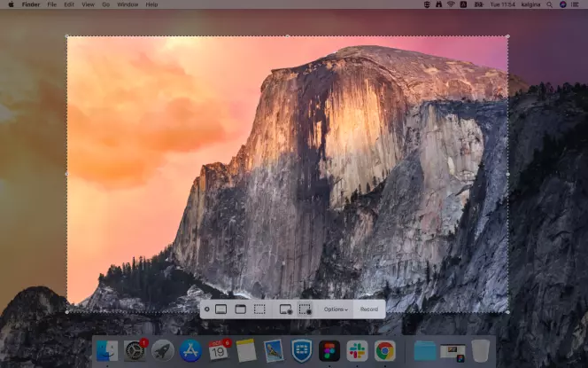This screenshot has width=588, height=368.
Task: Open the recent screenshots stack in Dock
Action: click(453, 352)
